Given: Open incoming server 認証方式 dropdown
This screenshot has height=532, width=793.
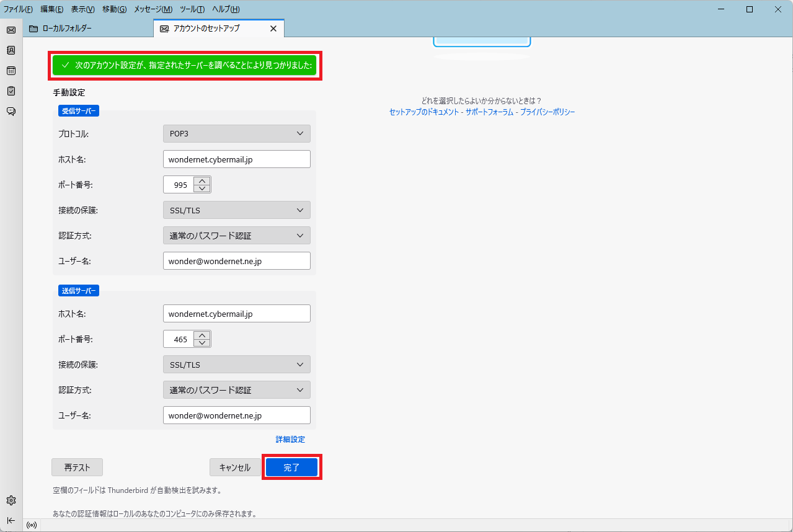Looking at the screenshot, I should point(237,236).
